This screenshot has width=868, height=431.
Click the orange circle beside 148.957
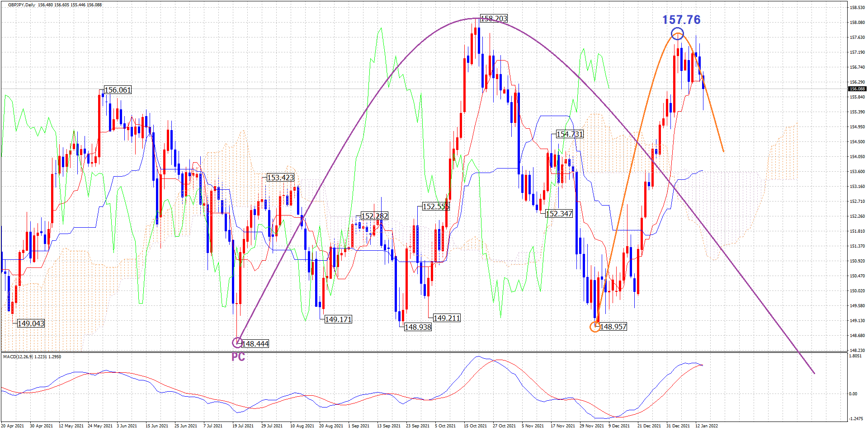pyautogui.click(x=595, y=327)
